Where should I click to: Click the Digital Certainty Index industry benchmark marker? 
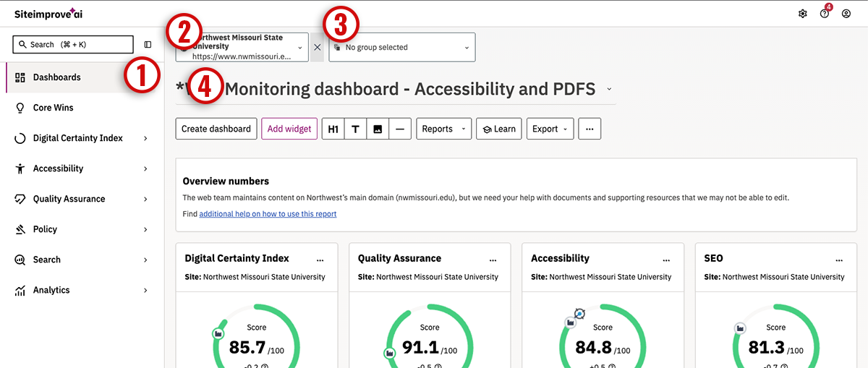[218, 333]
